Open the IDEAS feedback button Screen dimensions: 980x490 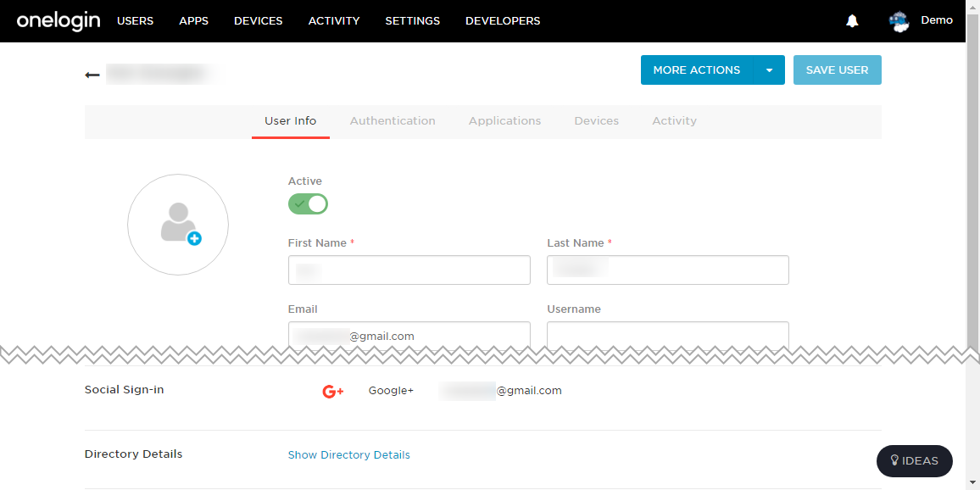(915, 461)
